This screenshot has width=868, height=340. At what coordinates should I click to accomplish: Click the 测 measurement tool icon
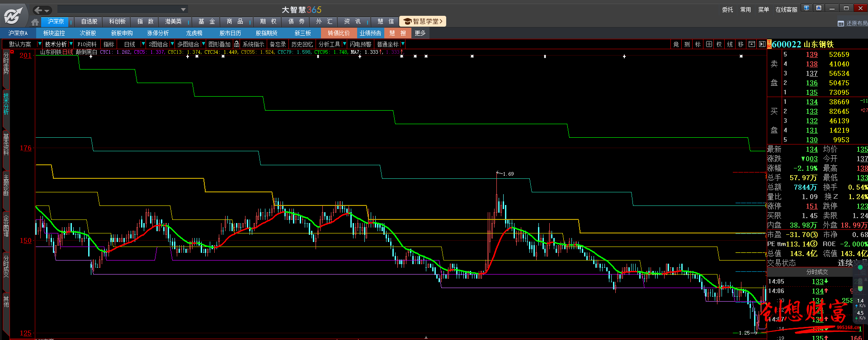tap(687, 44)
